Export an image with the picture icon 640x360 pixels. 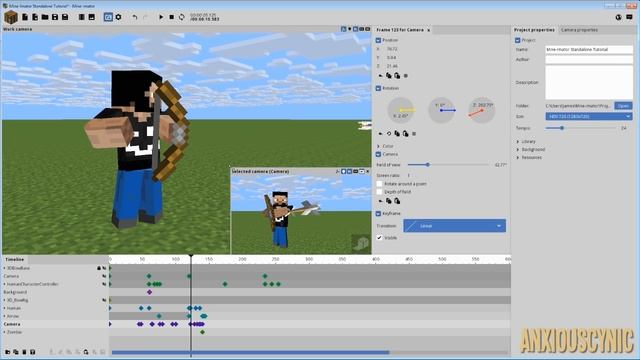[91, 17]
